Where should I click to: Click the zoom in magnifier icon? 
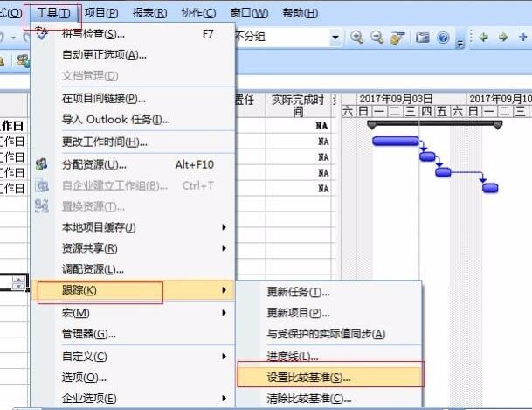(357, 37)
